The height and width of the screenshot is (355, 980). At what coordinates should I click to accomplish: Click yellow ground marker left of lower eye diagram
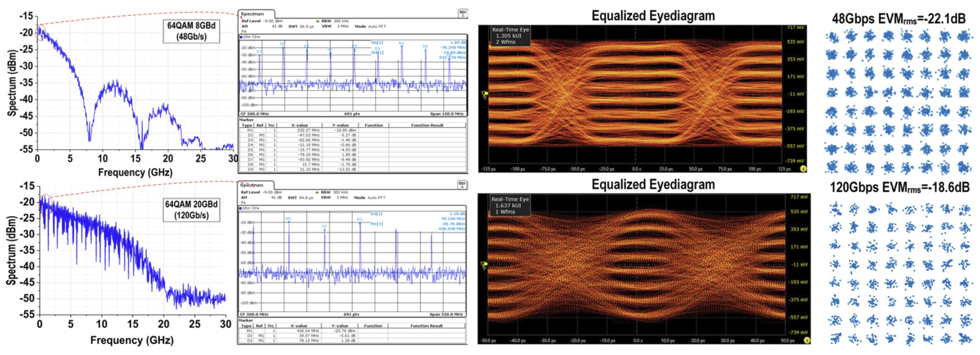coord(484,265)
